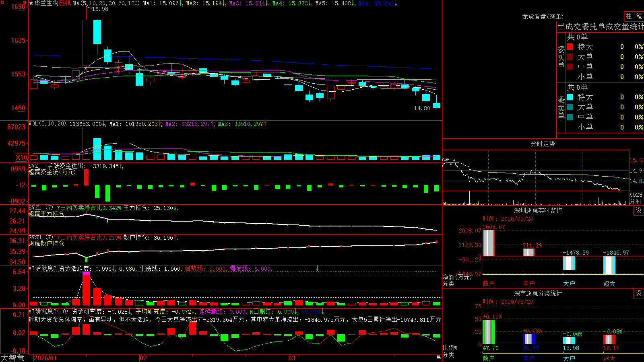Click the SVZJ 活跃资金进出 indicator label
This screenshot has width=644, height=362.
tap(75, 166)
